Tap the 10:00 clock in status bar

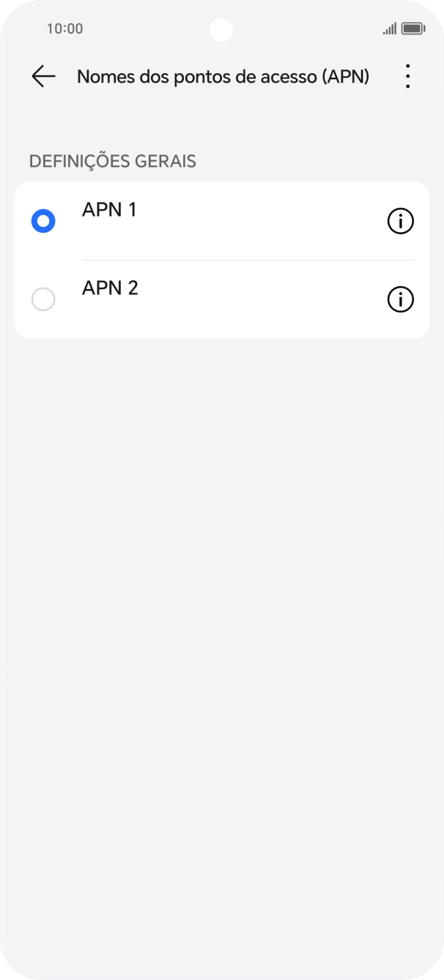(x=64, y=29)
